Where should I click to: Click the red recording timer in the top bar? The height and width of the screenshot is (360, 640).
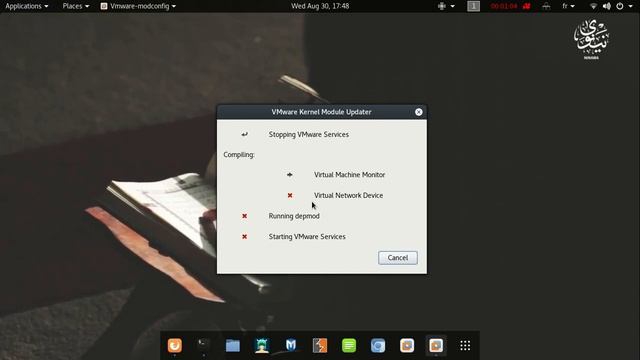point(504,6)
